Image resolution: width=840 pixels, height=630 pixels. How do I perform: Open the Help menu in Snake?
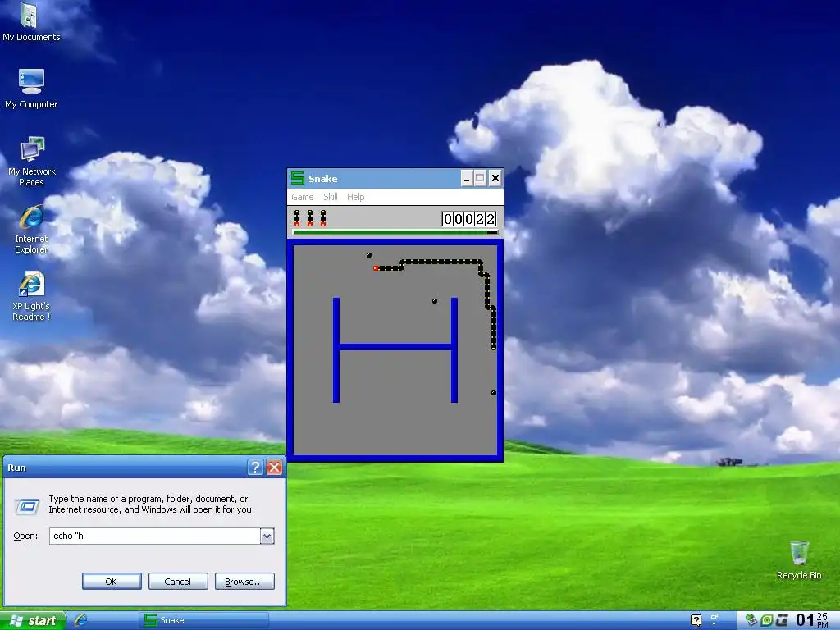(355, 197)
